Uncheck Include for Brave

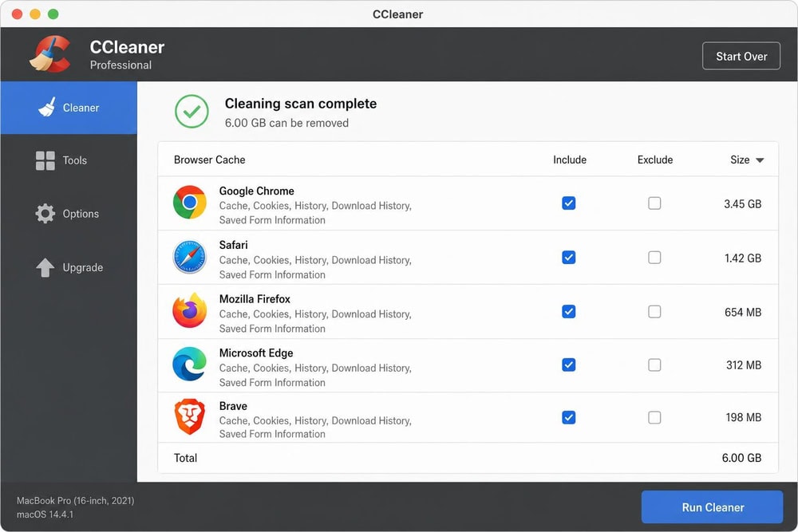568,418
